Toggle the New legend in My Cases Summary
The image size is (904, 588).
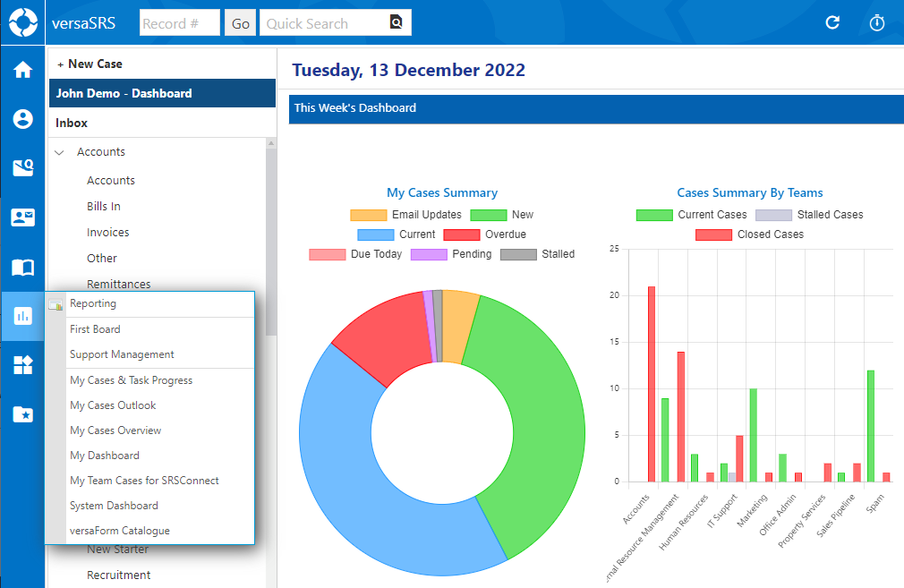501,215
